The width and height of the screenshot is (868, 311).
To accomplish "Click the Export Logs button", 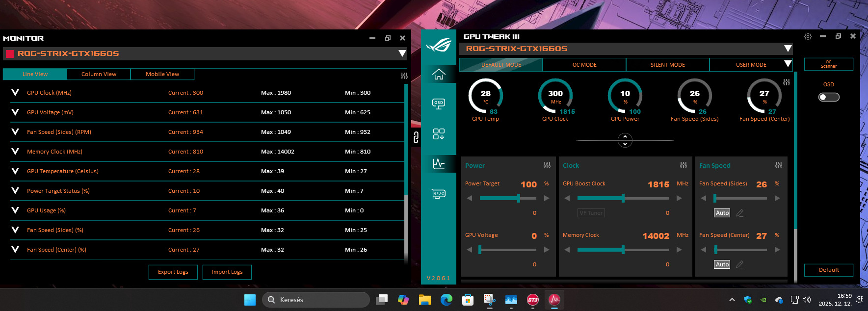I will click(173, 272).
